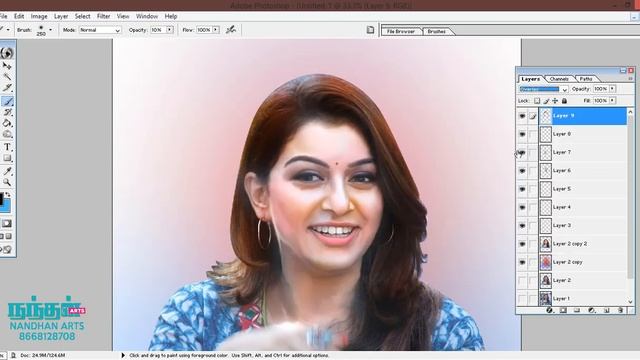The image size is (640, 360).
Task: Open the Edit menu
Action: point(19,16)
